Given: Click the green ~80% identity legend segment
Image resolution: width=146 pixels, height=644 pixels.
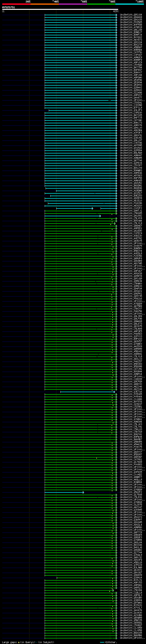Looking at the screenshot, I should (101, 4).
